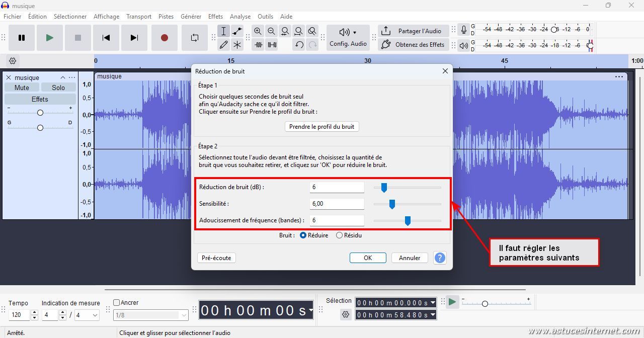The image size is (644, 338).
Task: Enable the Ancrer checkbox
Action: coord(117,303)
